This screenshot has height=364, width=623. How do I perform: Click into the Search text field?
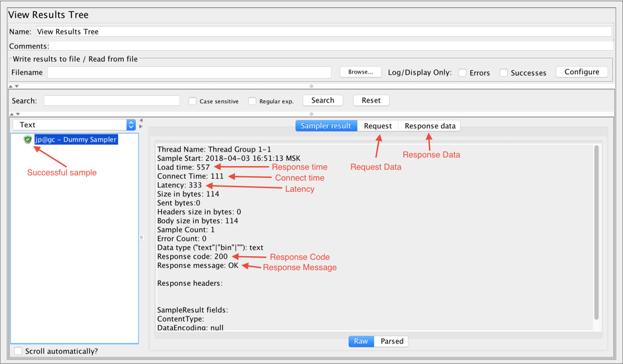click(112, 101)
